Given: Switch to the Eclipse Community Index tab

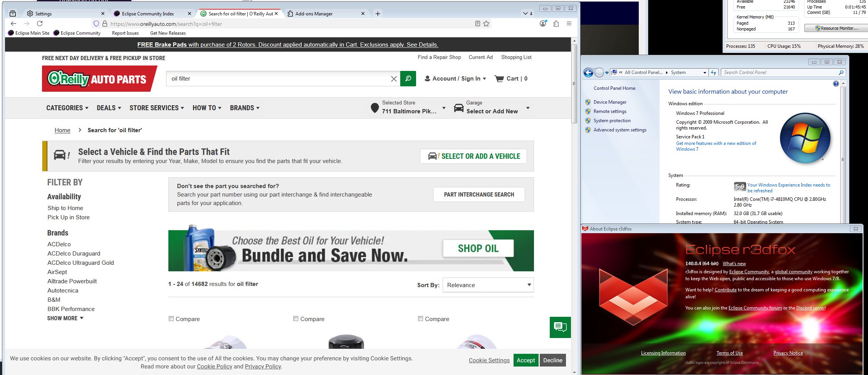Looking at the screenshot, I should pos(152,13).
